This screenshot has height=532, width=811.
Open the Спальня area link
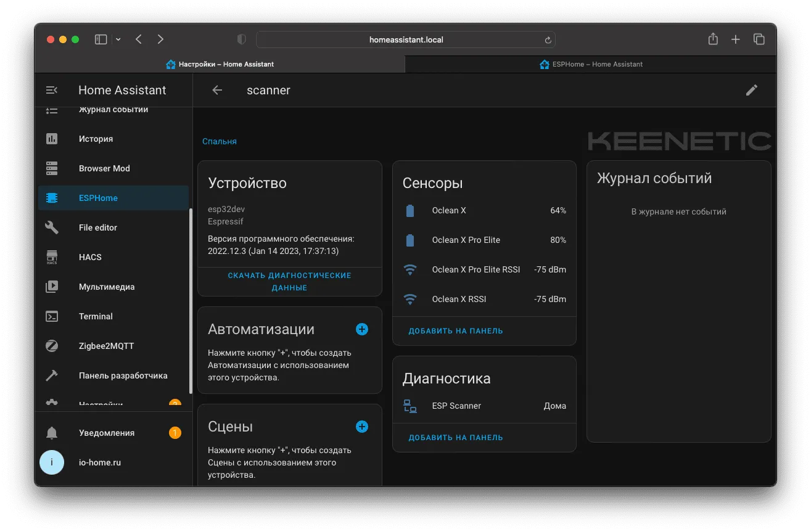point(220,141)
